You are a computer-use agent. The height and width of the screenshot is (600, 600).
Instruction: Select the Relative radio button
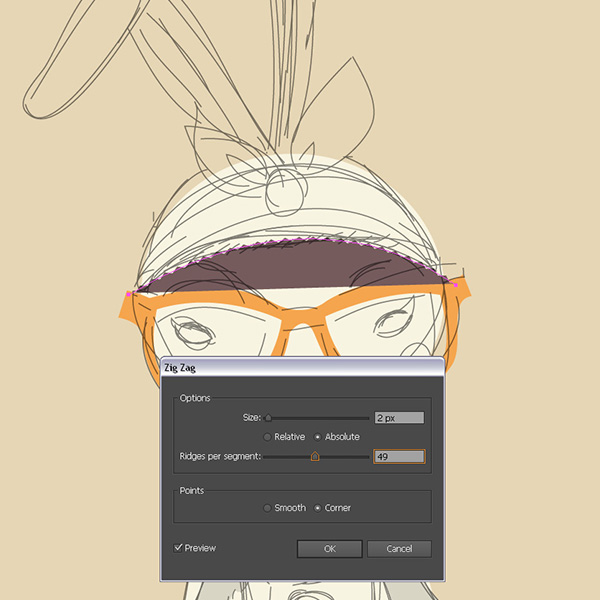pyautogui.click(x=267, y=437)
